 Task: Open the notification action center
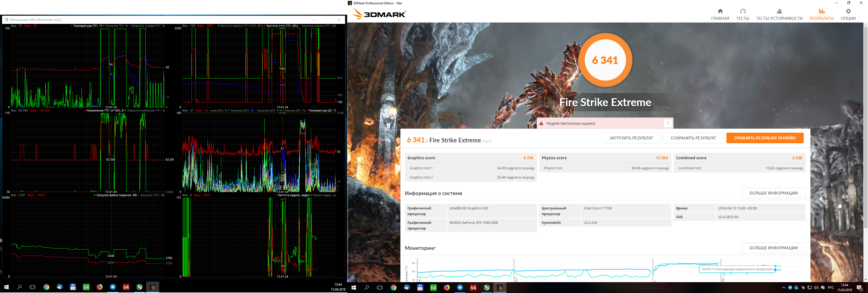(859, 288)
